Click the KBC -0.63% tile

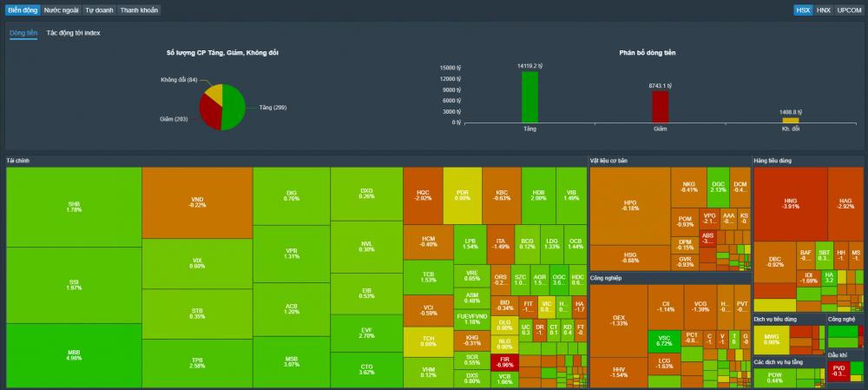[502, 195]
